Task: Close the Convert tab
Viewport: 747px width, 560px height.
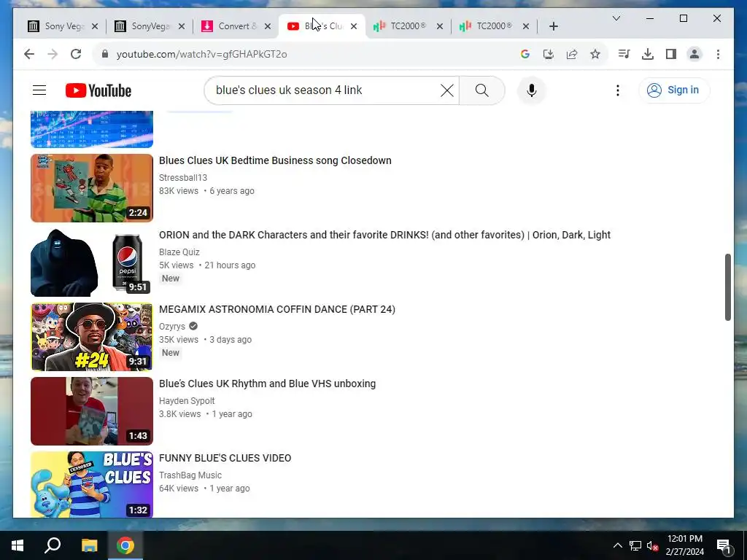Action: [268, 26]
